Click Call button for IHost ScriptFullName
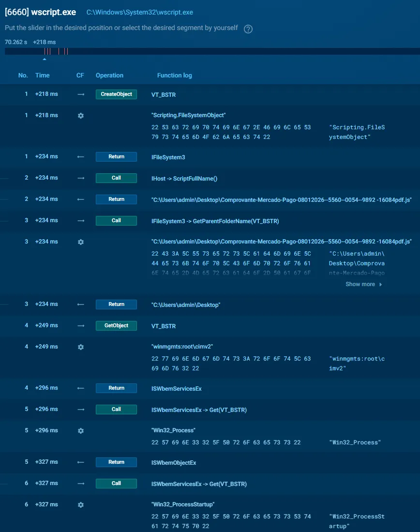 tap(116, 178)
